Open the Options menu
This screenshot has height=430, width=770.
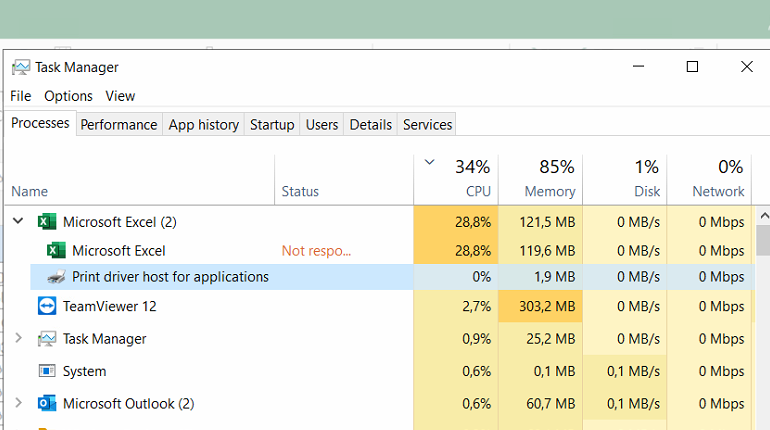click(x=68, y=96)
